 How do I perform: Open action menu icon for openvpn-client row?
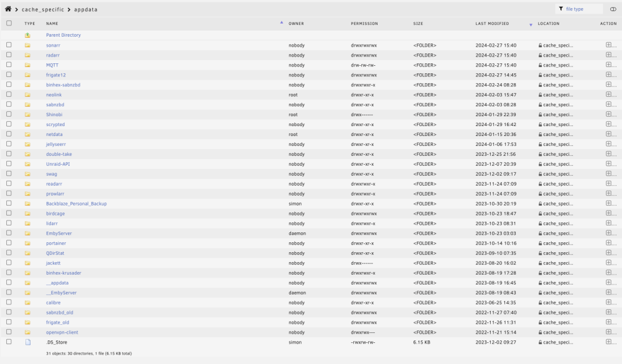click(x=608, y=332)
